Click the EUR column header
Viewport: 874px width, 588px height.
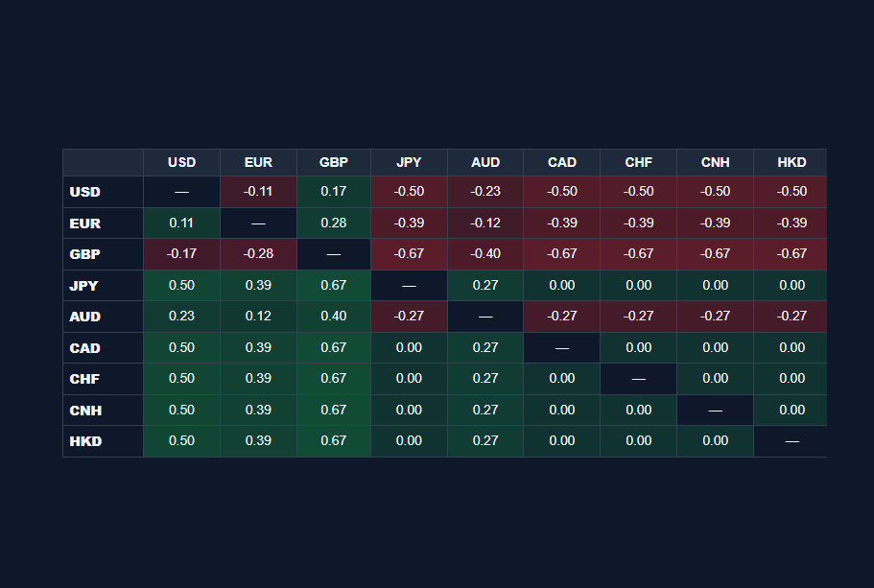(x=258, y=163)
